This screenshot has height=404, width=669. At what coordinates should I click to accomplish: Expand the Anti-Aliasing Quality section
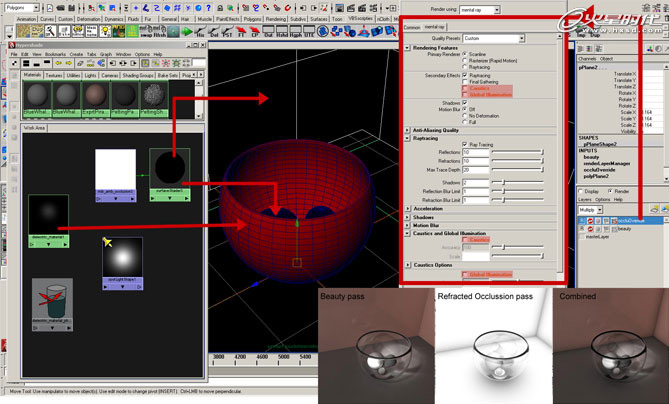coord(407,130)
